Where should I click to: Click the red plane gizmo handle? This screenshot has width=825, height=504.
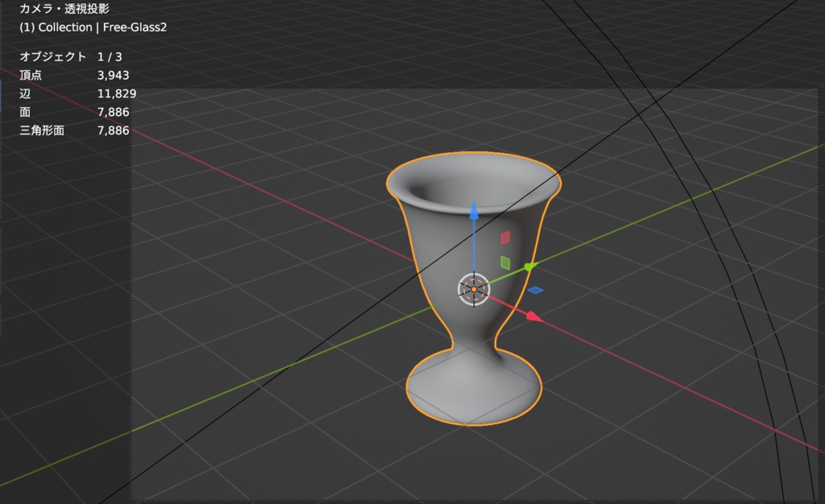[x=505, y=238]
